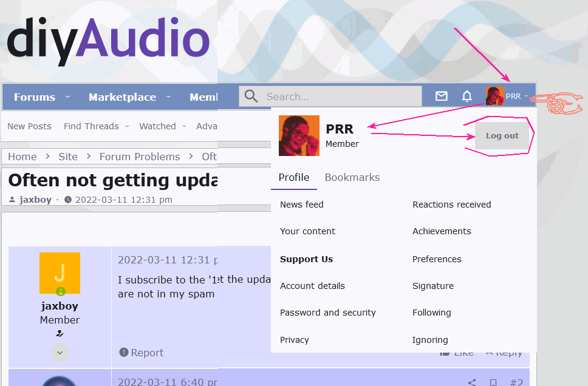Open the Forums navigation tab
The width and height of the screenshot is (588, 386).
pos(35,97)
